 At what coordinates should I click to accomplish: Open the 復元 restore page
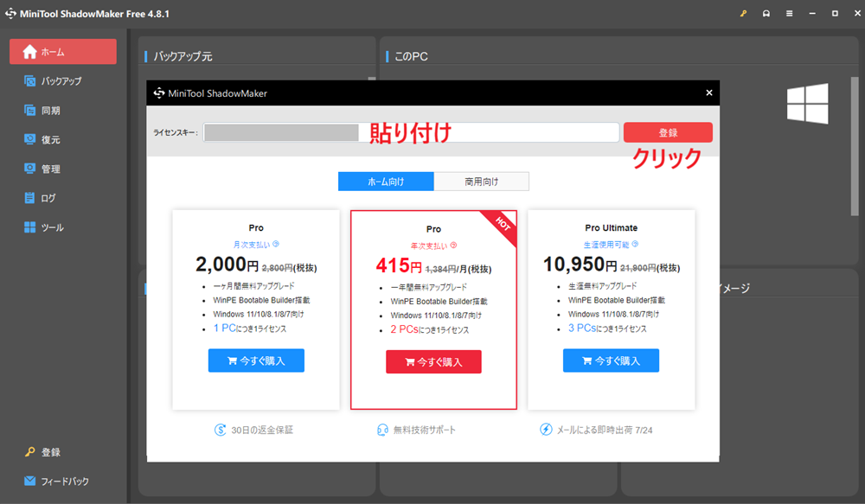[x=42, y=139]
